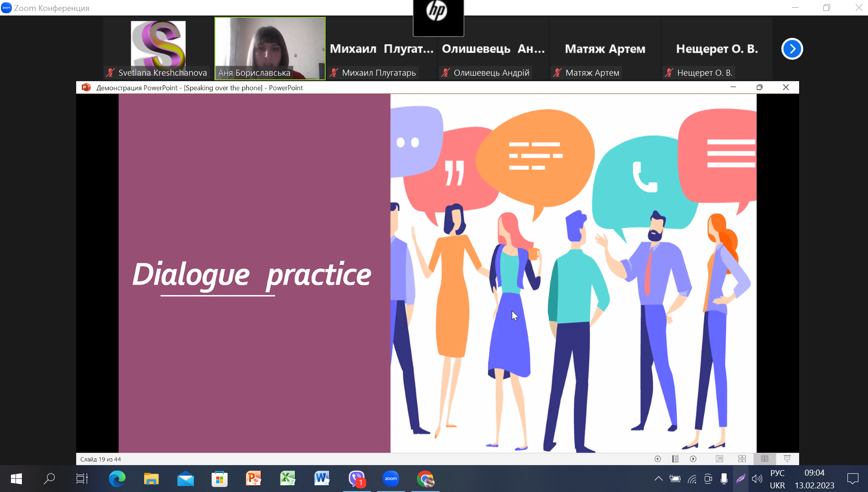Open Viber with notification badge
868x492 pixels.
357,479
